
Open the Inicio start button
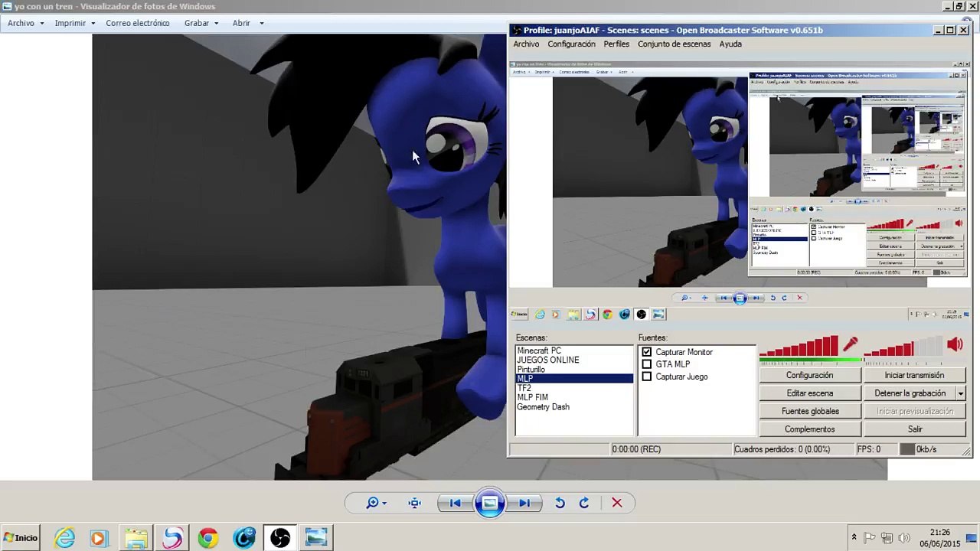pos(20,538)
